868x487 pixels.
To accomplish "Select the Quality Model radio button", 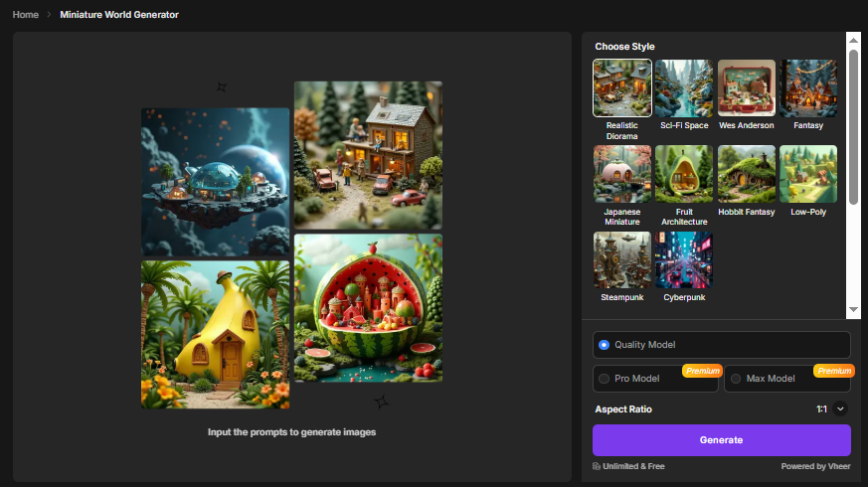I will pos(605,345).
